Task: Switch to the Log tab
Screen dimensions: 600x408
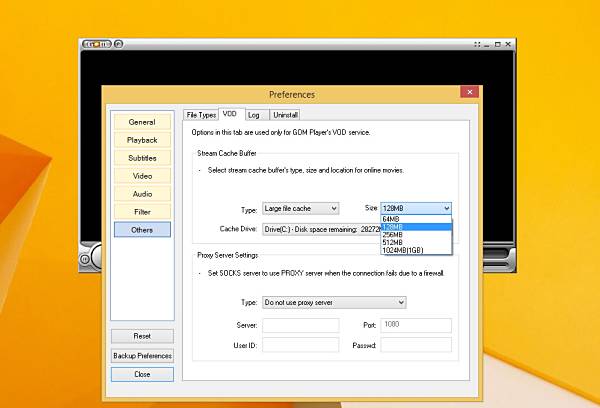Action: click(x=257, y=115)
